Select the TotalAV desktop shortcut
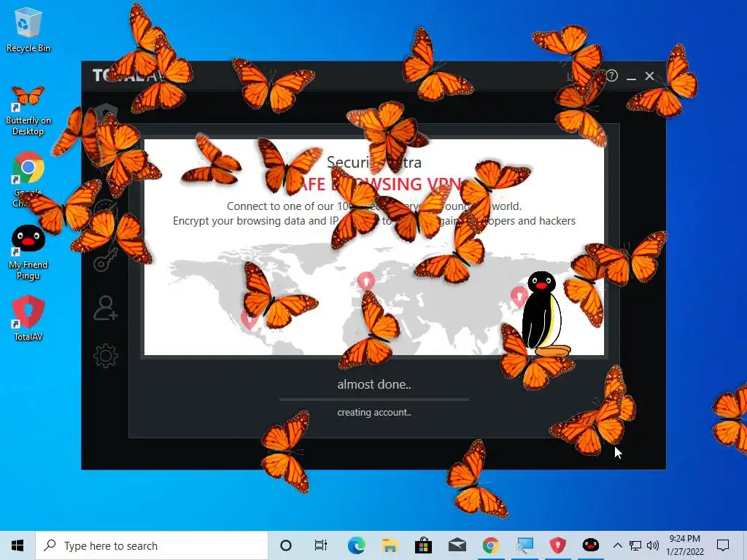Viewport: 747px width, 560px height. (28, 318)
